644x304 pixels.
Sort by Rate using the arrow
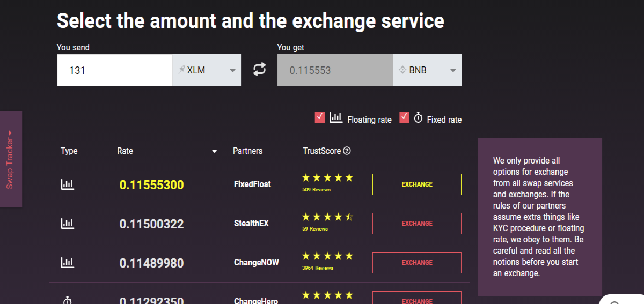(x=215, y=152)
